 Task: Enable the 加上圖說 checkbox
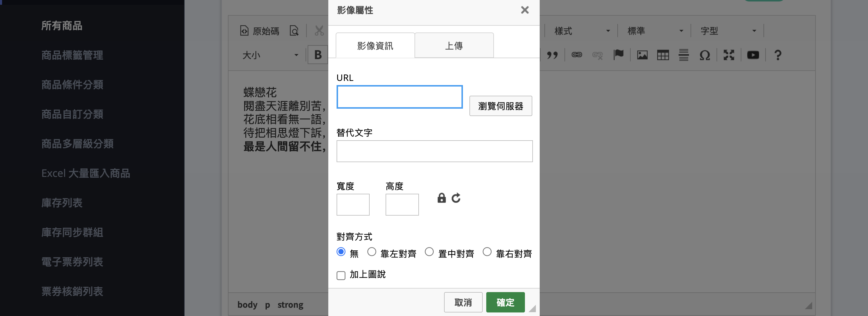(x=341, y=275)
